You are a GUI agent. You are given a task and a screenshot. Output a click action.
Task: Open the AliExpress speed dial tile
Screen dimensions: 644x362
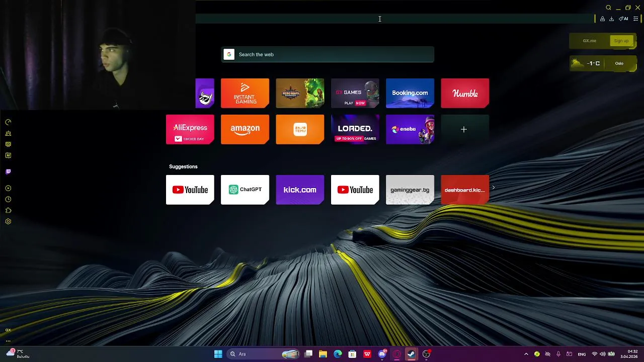[x=190, y=129]
